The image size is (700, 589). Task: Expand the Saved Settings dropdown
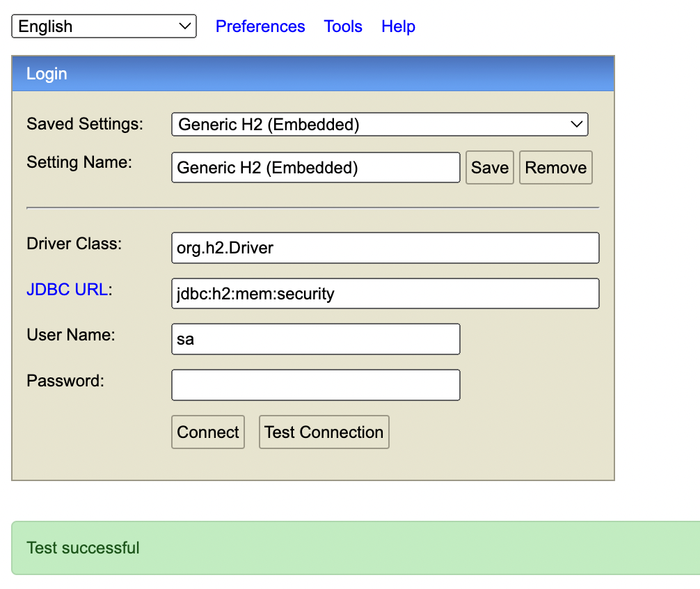coord(380,124)
